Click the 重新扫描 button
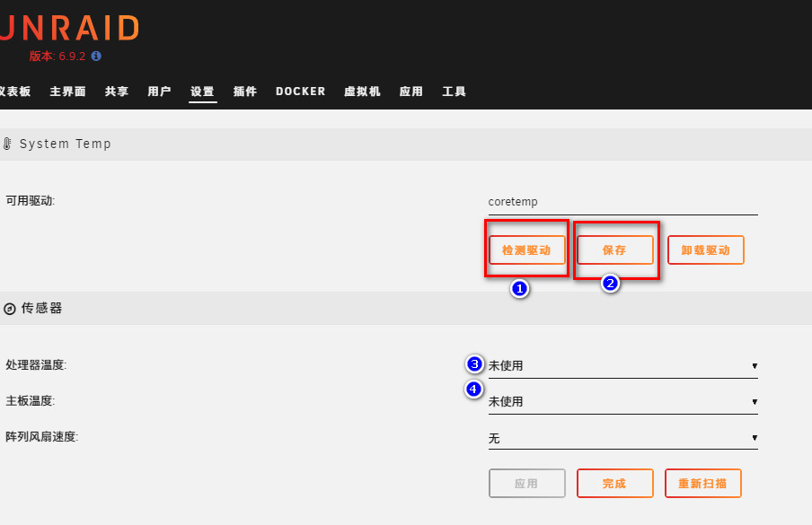The height and width of the screenshot is (525, 812). tap(702, 484)
